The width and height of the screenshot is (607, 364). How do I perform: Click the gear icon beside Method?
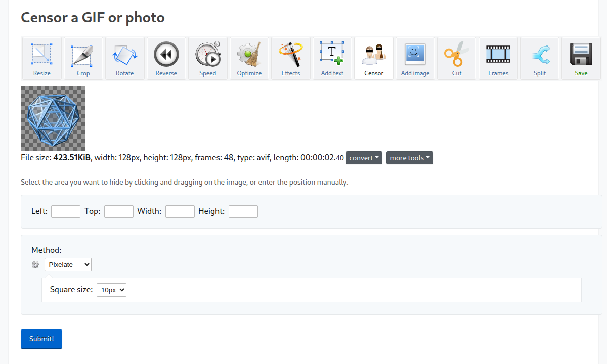click(35, 264)
